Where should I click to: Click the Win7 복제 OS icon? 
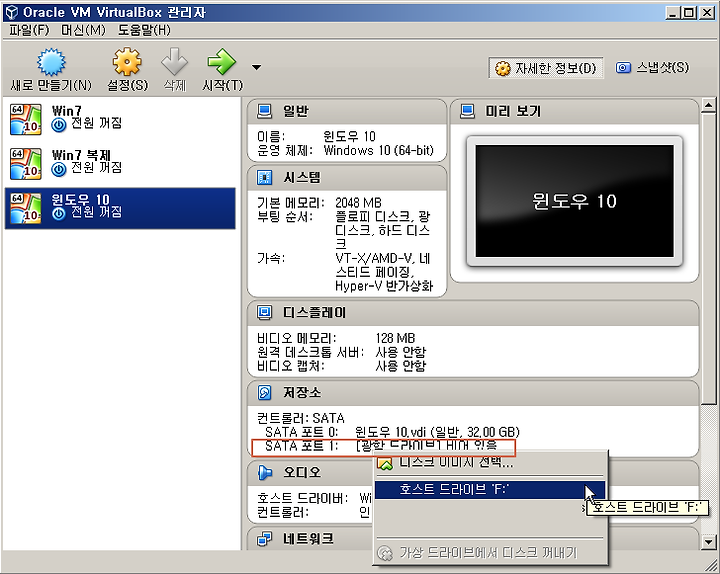tap(26, 163)
